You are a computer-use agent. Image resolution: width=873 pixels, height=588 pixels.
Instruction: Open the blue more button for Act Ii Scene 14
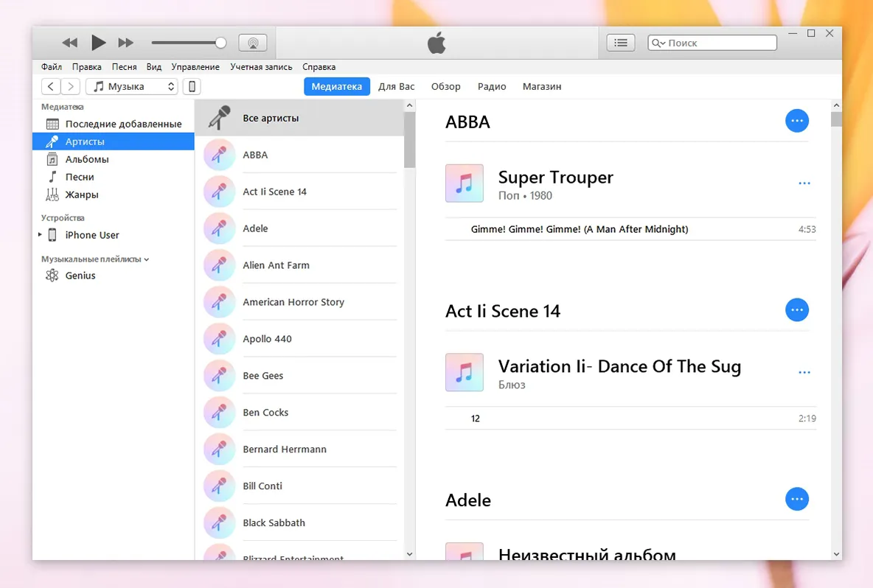797,310
